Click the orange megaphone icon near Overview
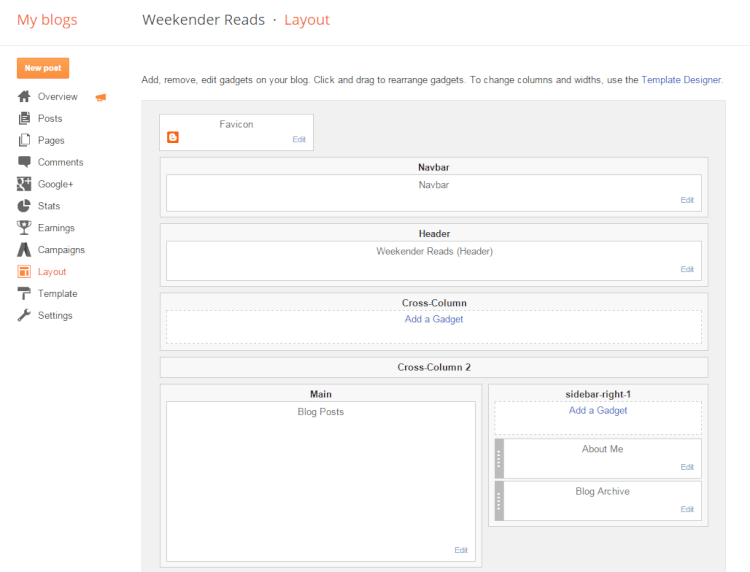The height and width of the screenshot is (572, 750). click(x=101, y=98)
